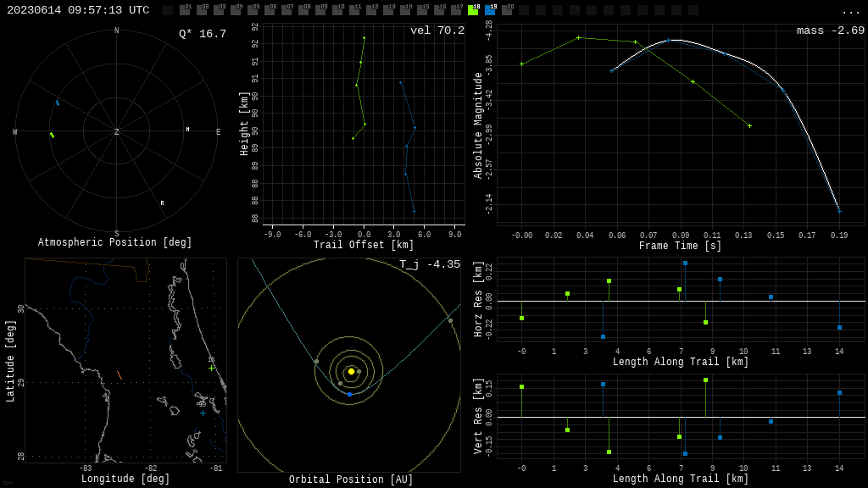Click the first green magnitude point at 0.00 s
Viewport: 868px width, 488px height.
pos(521,64)
